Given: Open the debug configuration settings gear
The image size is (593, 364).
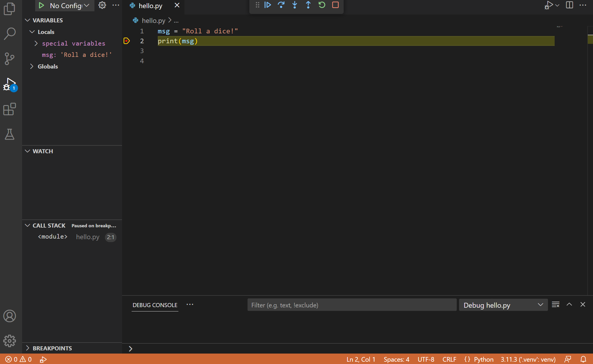Looking at the screenshot, I should [x=101, y=5].
